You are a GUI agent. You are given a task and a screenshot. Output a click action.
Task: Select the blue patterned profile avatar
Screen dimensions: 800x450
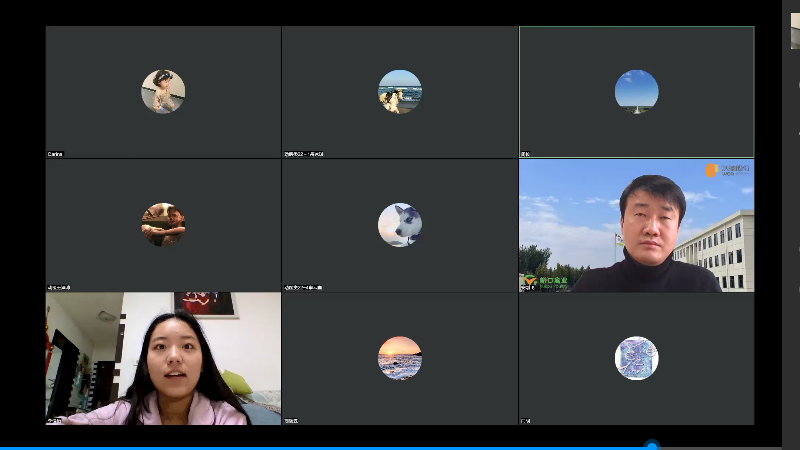click(x=636, y=358)
